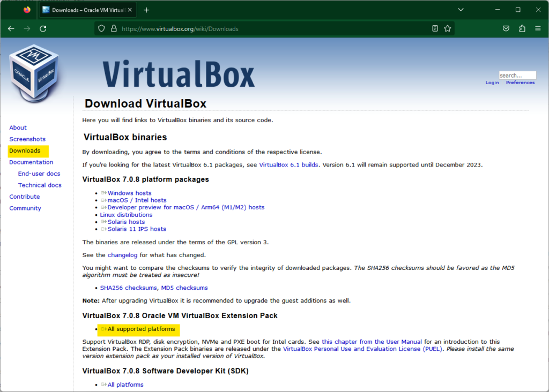Open the Save to Pocket icon
Viewport: 549px width, 392px height.
[x=506, y=29]
